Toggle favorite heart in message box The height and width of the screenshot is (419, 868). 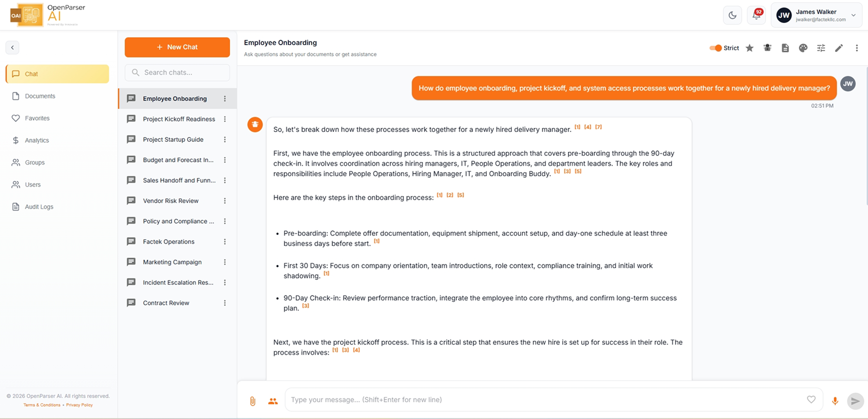point(811,399)
